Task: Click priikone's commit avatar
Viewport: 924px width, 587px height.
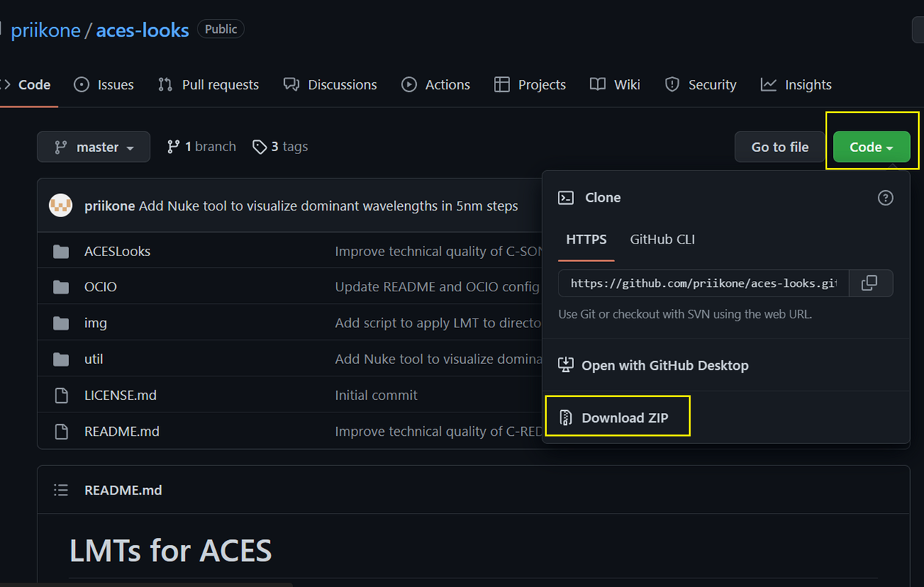Action: click(61, 205)
